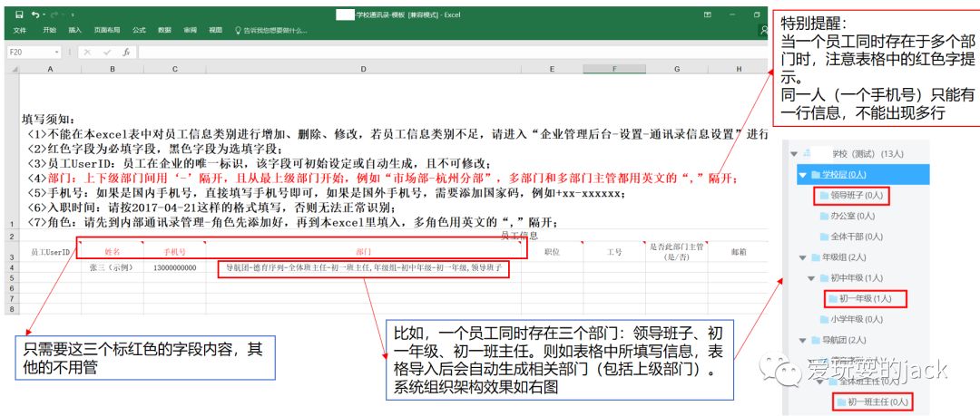
Task: Click the Save icon in Excel title bar
Action: (19, 15)
